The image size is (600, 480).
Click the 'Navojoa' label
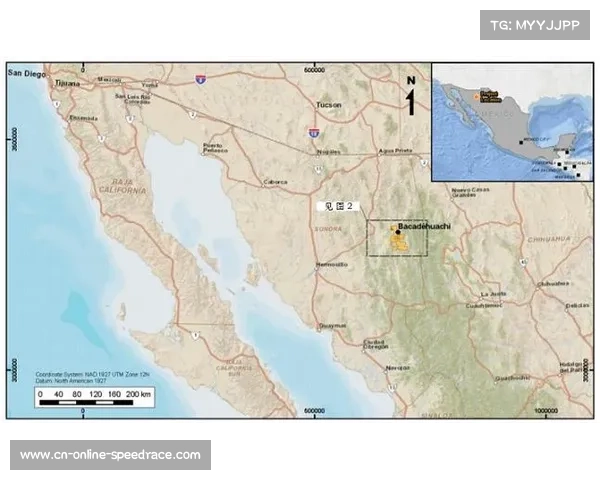tap(398, 368)
